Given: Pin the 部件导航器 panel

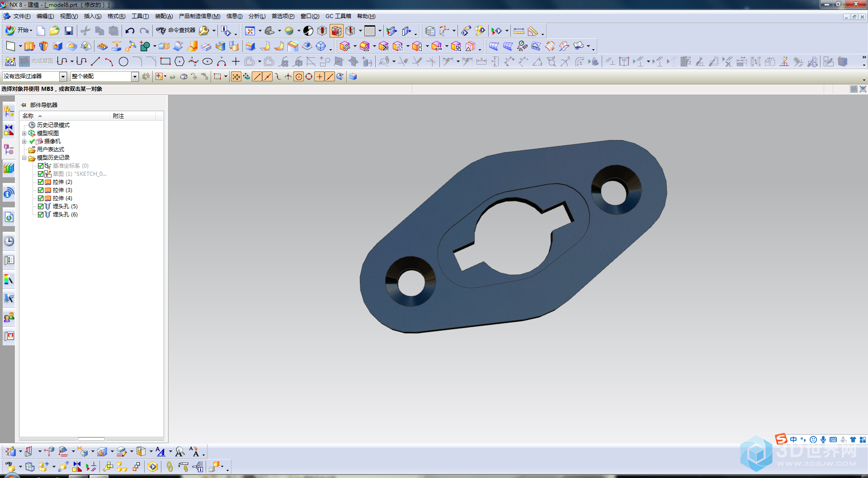Looking at the screenshot, I should click(x=24, y=105).
